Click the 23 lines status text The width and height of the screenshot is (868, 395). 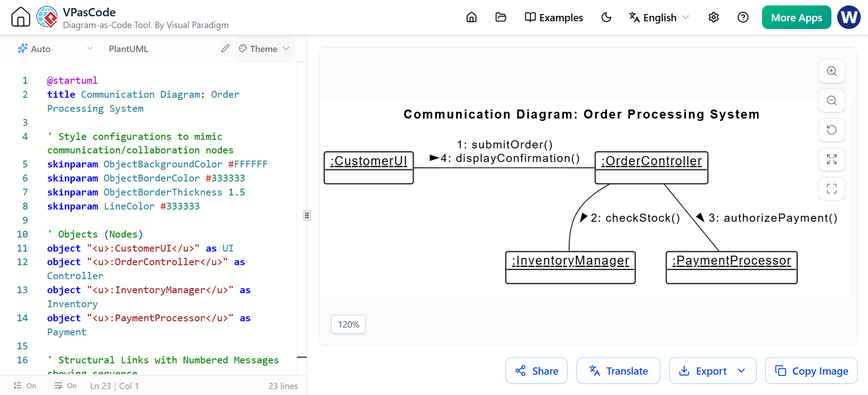point(283,386)
